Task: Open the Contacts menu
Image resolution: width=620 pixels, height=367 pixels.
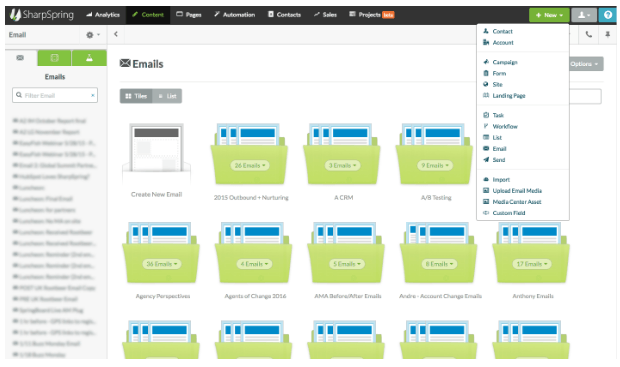Action: pyautogui.click(x=284, y=15)
